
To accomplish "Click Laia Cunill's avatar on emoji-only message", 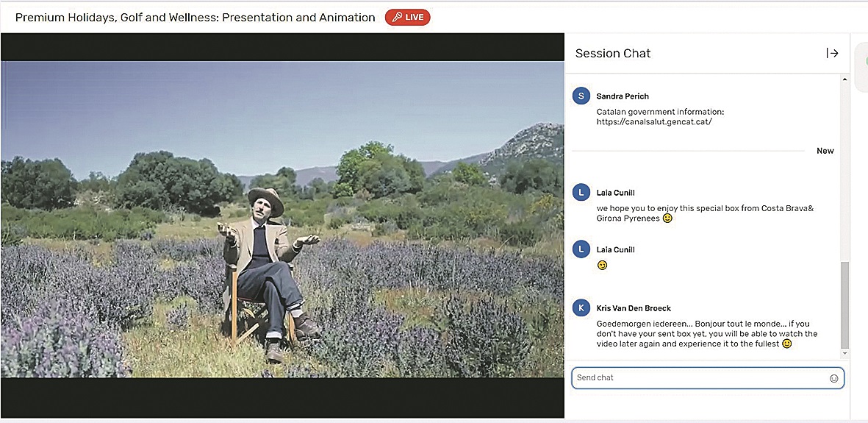I will click(x=581, y=250).
